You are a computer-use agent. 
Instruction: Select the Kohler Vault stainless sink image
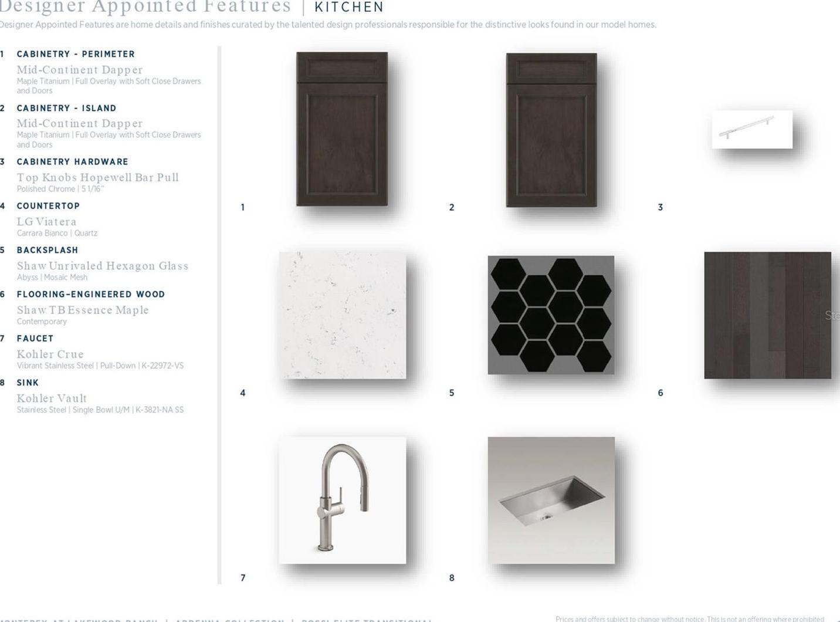coord(551,500)
